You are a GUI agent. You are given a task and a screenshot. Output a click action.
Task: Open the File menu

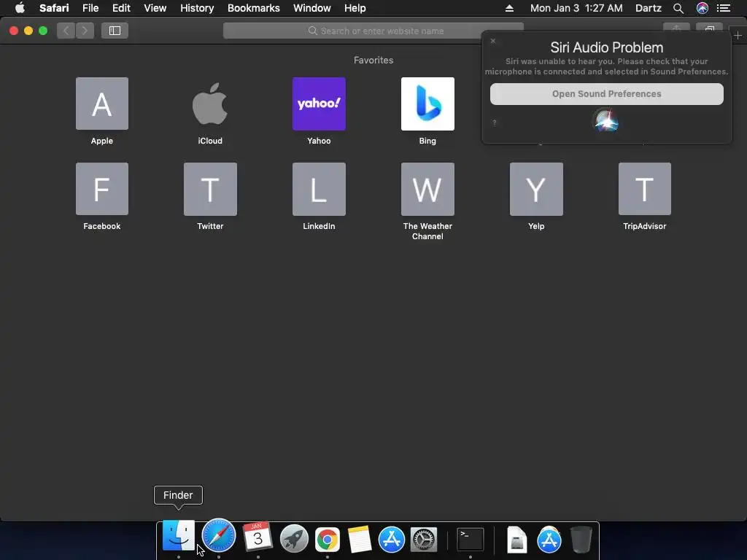[x=90, y=8]
